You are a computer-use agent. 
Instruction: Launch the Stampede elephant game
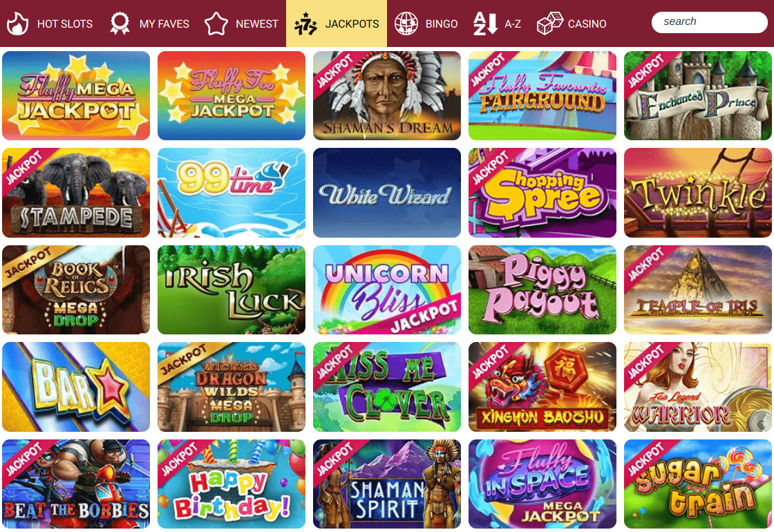pos(76,193)
